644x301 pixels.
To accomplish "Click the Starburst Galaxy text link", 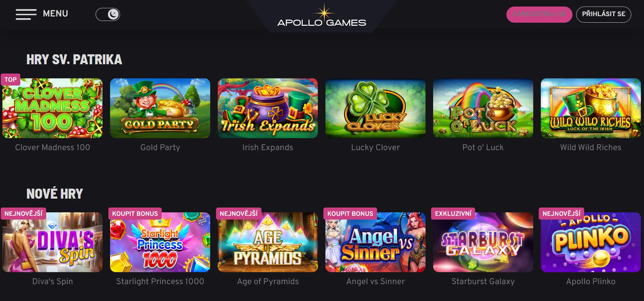I will [x=483, y=281].
